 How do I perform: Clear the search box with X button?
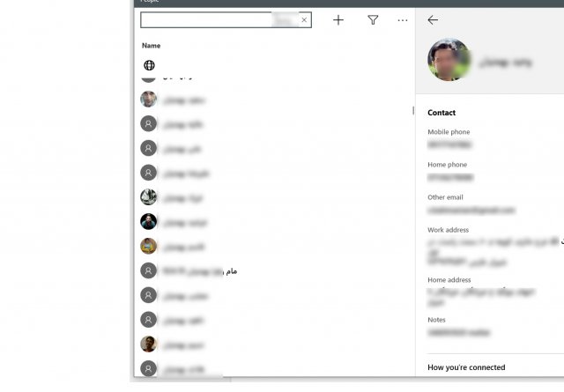pos(304,19)
